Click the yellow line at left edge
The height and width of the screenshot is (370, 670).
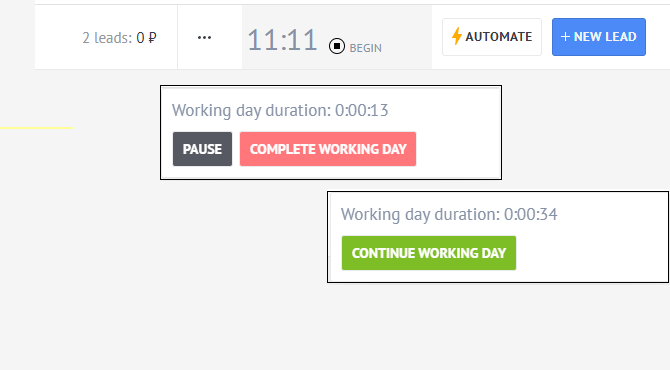36,127
